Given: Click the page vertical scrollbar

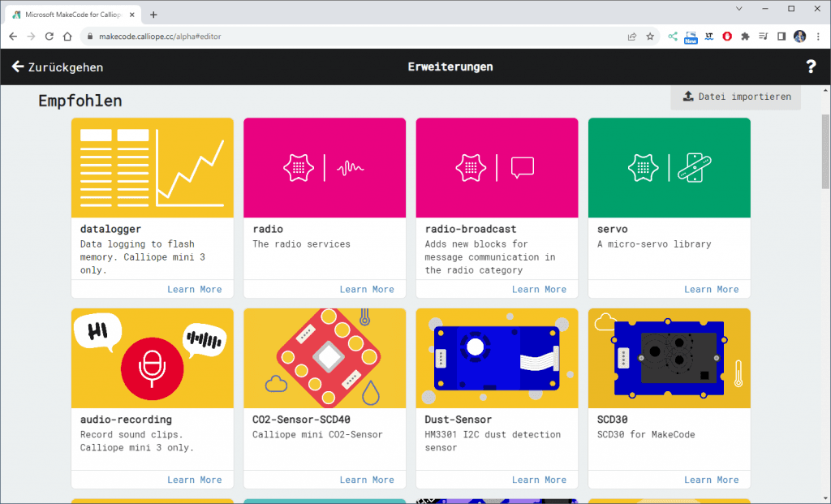Looking at the screenshot, I should [x=825, y=154].
